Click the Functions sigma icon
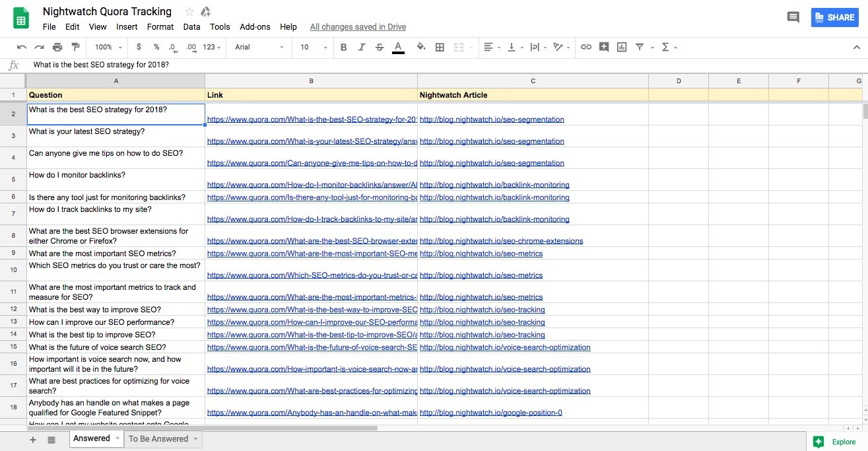 [664, 47]
